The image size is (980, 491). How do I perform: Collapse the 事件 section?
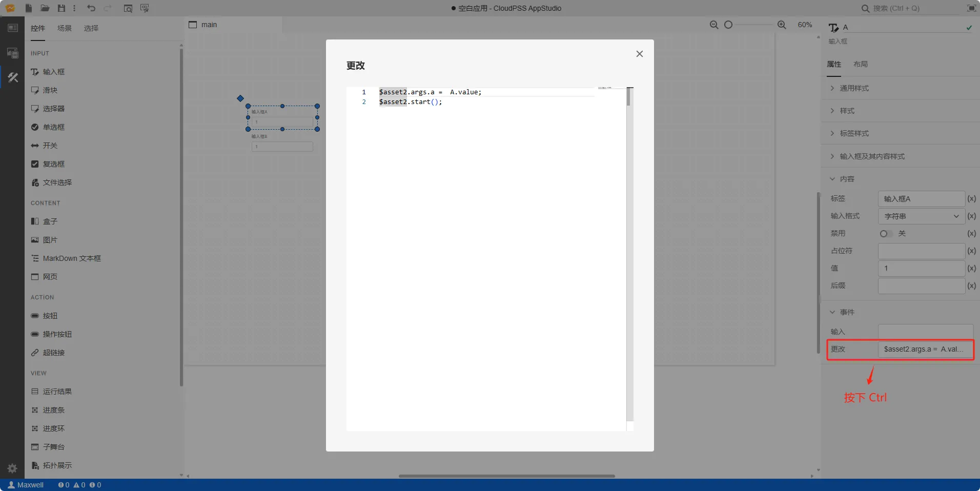(901, 312)
